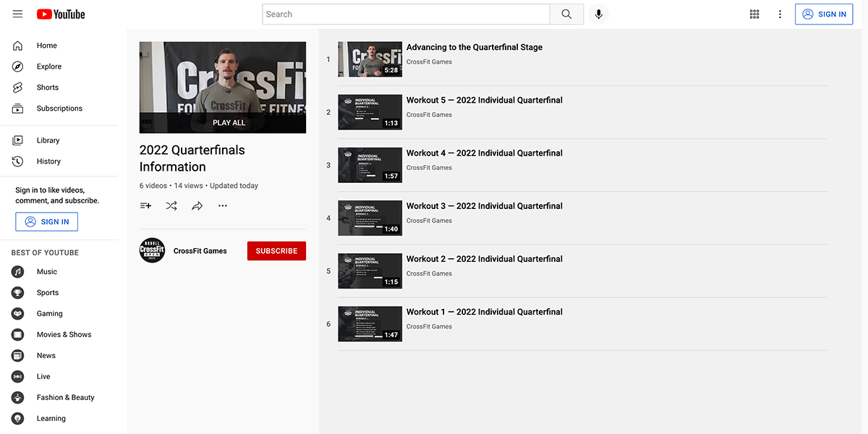868x434 pixels.
Task: Select Shorts label in sidebar
Action: (48, 88)
